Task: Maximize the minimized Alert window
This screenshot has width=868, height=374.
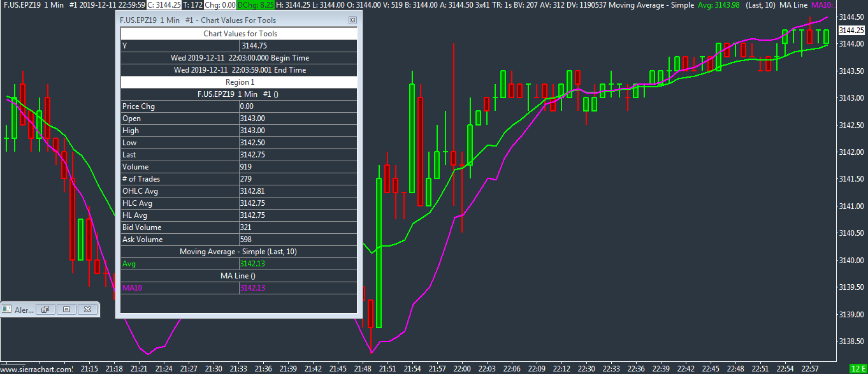Action: tap(66, 310)
